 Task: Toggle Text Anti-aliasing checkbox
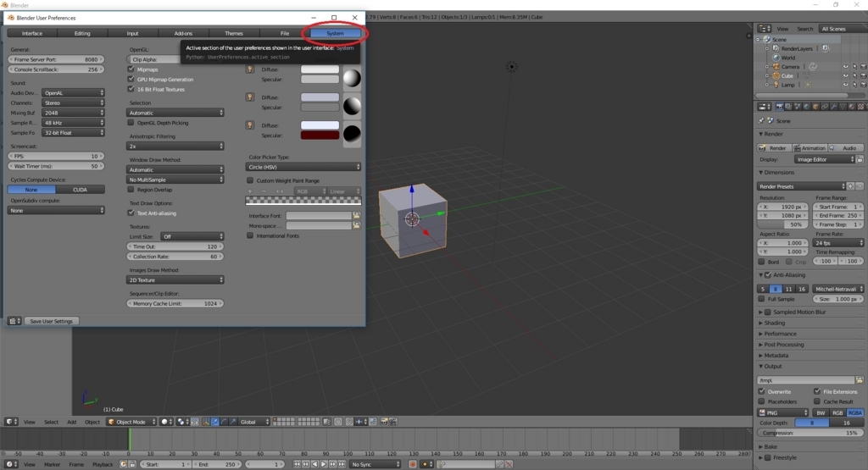131,213
